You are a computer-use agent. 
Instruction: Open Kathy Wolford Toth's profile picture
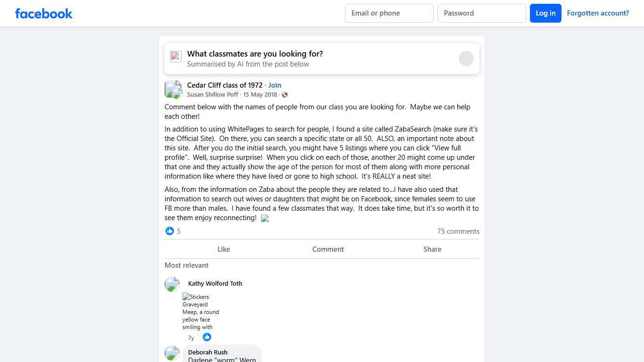tap(172, 284)
